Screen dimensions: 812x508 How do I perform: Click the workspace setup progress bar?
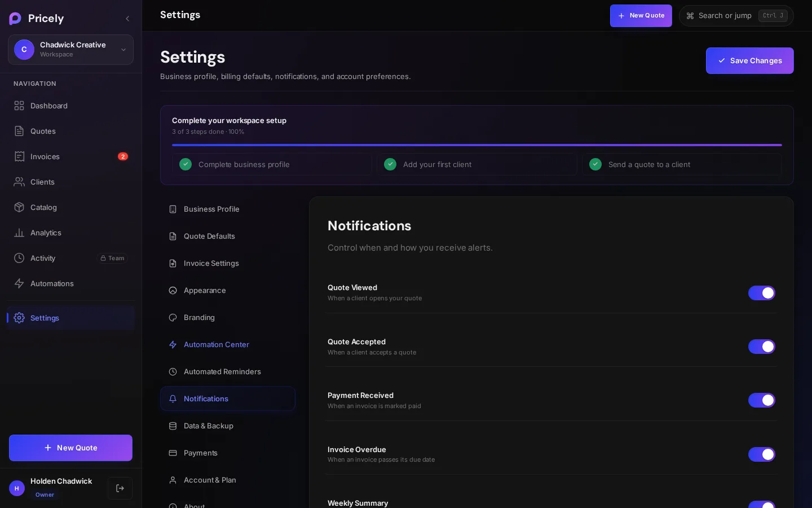coord(477,145)
